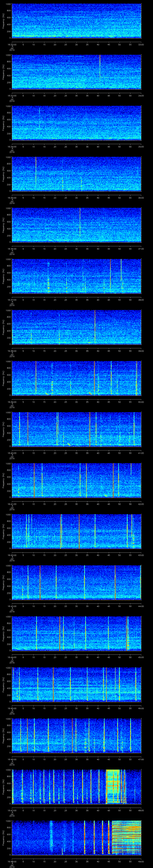The width and height of the screenshot is (153, 868).
Task: Click the 16:32:00 start time label
Action: point(12,44)
